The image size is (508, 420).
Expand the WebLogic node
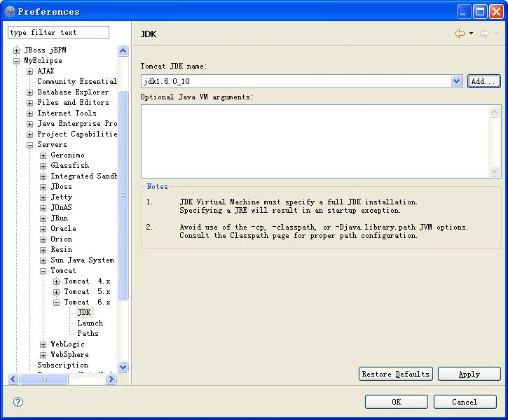point(43,344)
